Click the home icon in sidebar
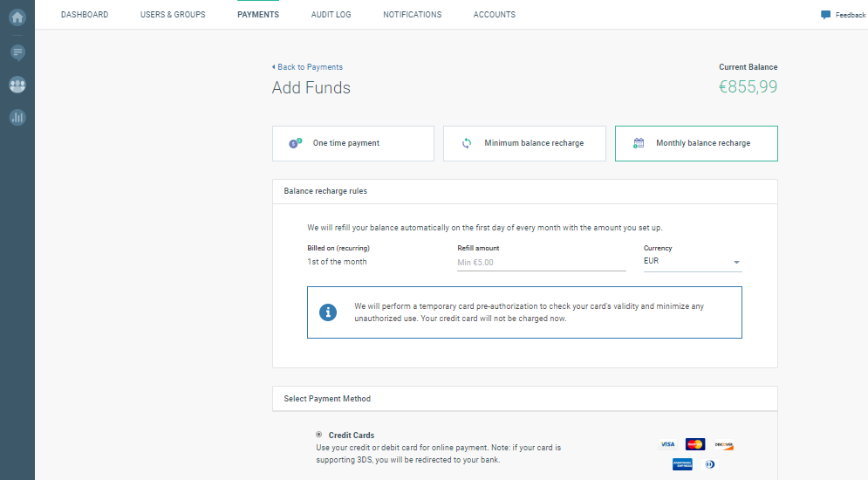868x480 pixels. point(17,16)
